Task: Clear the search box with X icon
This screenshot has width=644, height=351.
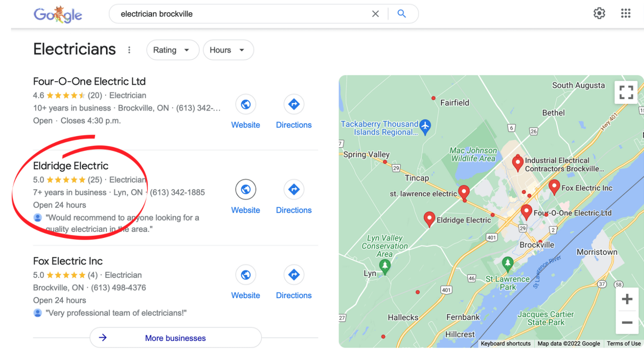Action: coord(375,14)
